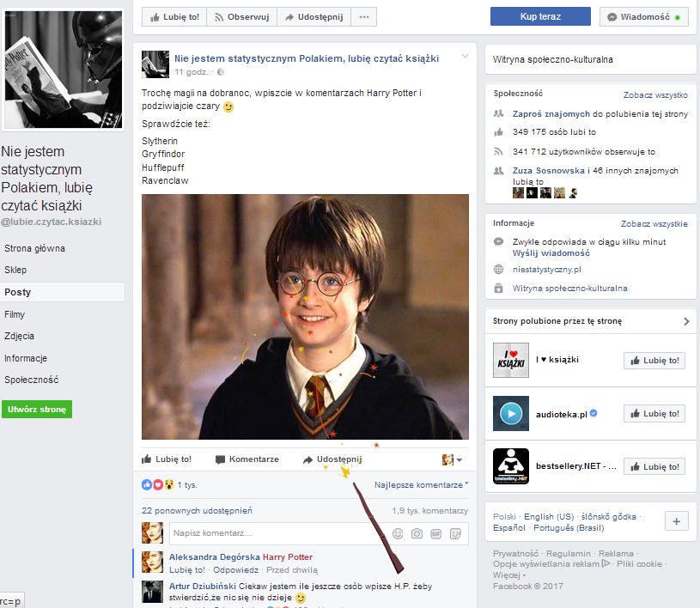Open the niestatystyczny.pl website link

click(547, 269)
